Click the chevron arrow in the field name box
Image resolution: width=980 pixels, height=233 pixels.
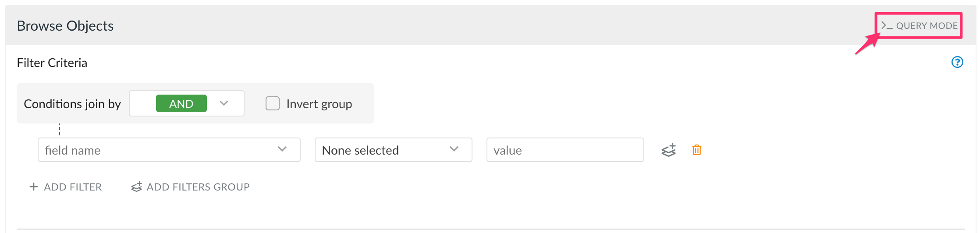click(x=282, y=149)
